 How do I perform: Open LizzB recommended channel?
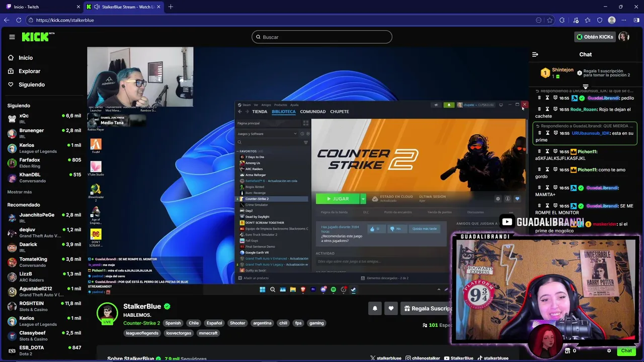pos(44,277)
